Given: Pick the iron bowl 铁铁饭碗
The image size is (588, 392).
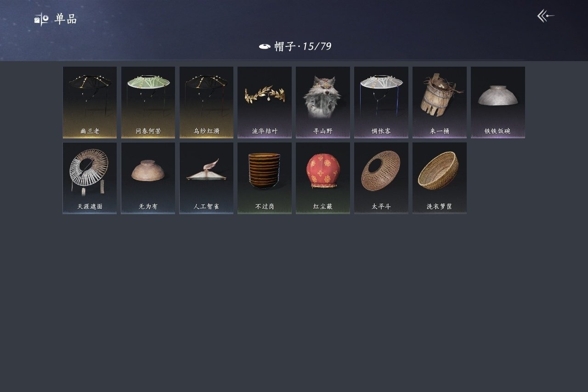Looking at the screenshot, I should click(498, 102).
